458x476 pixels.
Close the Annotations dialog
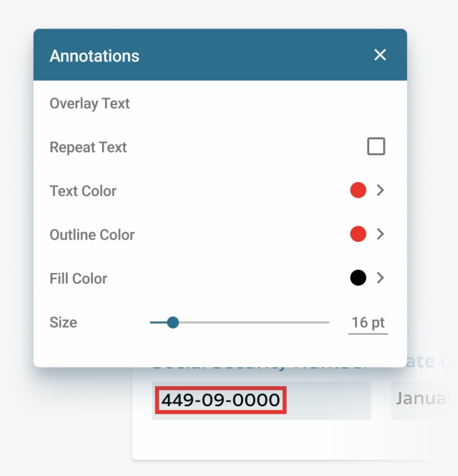[380, 55]
